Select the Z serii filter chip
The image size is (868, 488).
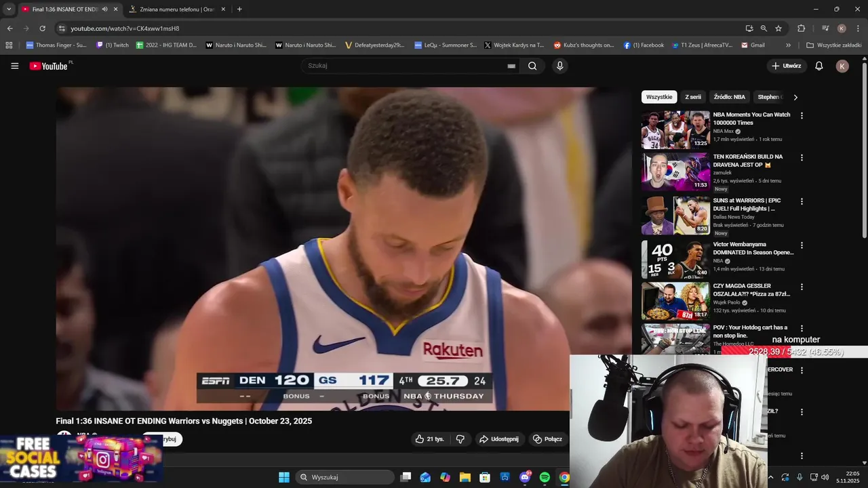point(693,97)
